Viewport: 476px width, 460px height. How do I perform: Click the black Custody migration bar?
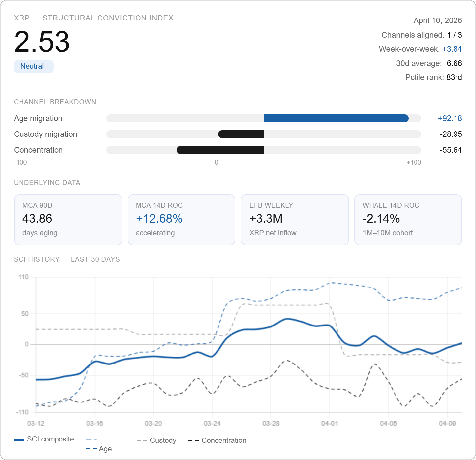(241, 134)
